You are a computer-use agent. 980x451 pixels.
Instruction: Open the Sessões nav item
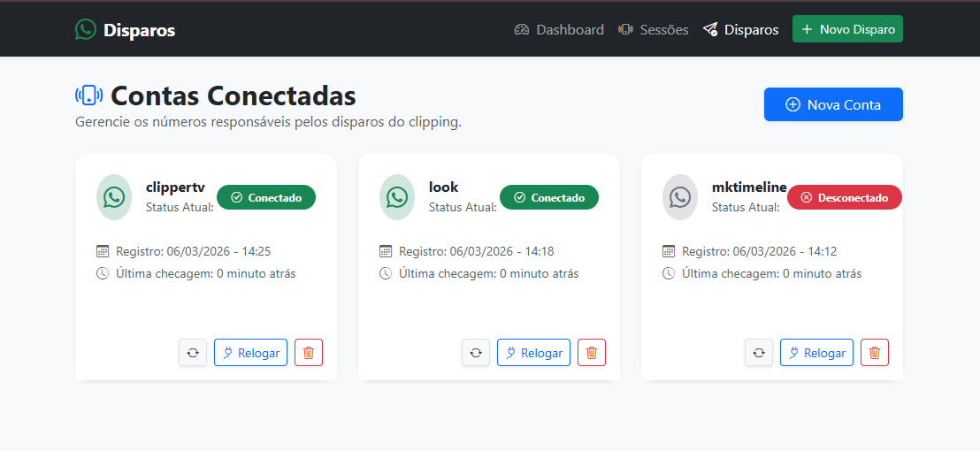coord(653,29)
